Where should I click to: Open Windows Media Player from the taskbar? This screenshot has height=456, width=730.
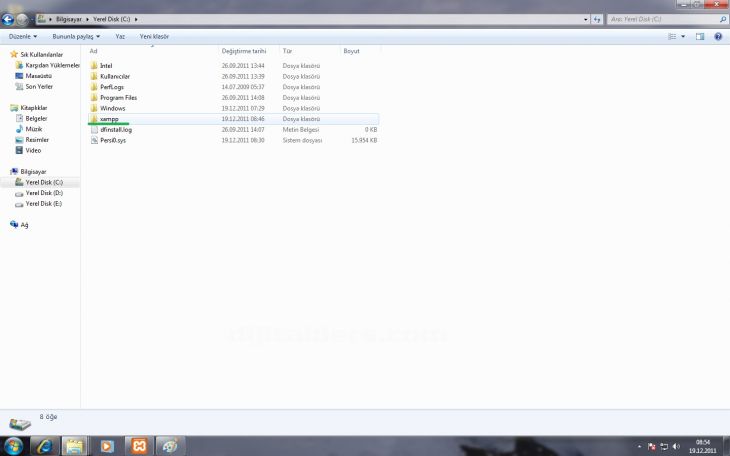tap(107, 445)
